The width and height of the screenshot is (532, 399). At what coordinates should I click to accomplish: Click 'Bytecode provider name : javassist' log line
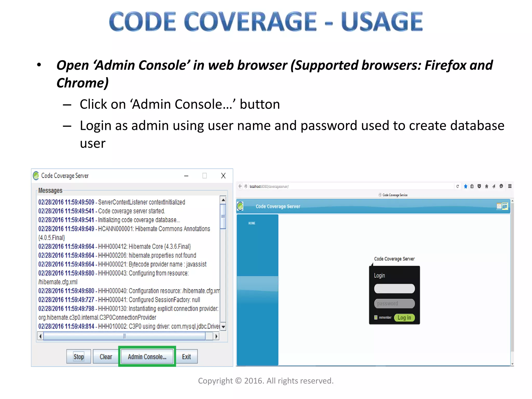pyautogui.click(x=122, y=264)
